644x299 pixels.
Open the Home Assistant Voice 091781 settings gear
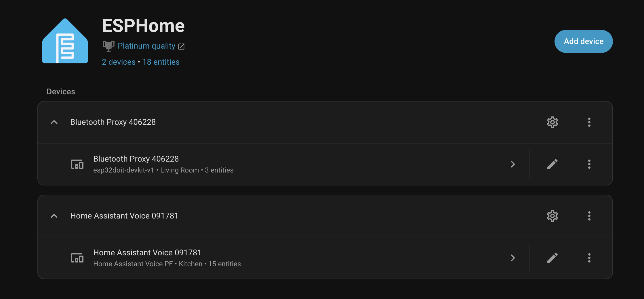coord(552,216)
